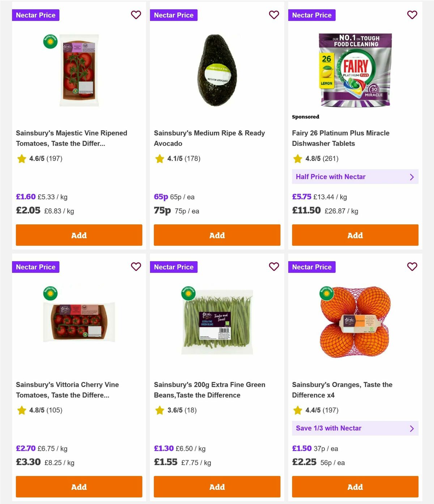Add the Medium Ripe & Ready Avocado to basket
The width and height of the screenshot is (434, 504).
pyautogui.click(x=217, y=235)
